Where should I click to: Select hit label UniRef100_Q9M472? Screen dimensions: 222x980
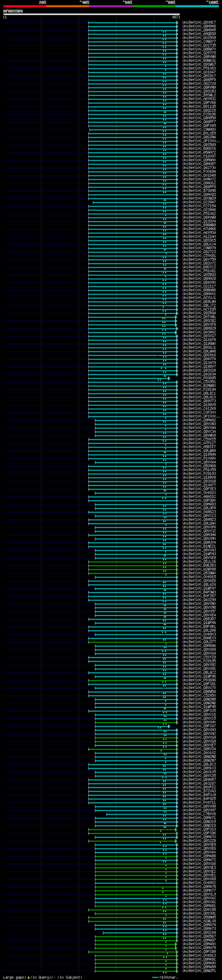pos(199,860)
